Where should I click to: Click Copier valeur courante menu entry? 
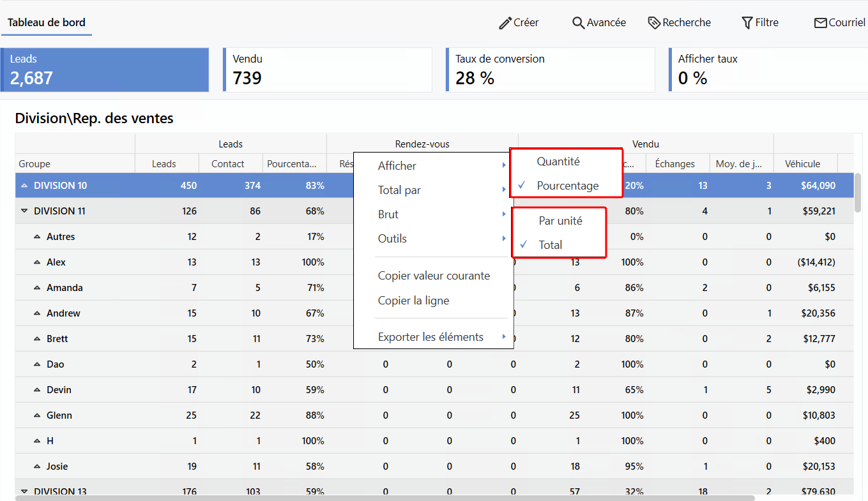coord(434,276)
